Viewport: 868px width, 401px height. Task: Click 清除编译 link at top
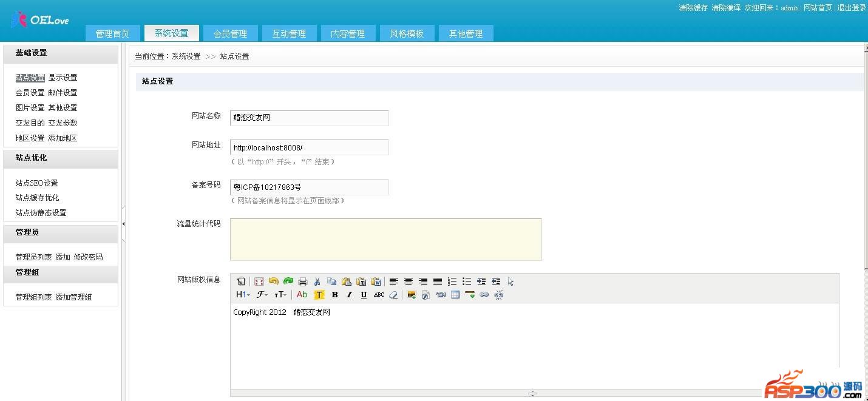726,8
